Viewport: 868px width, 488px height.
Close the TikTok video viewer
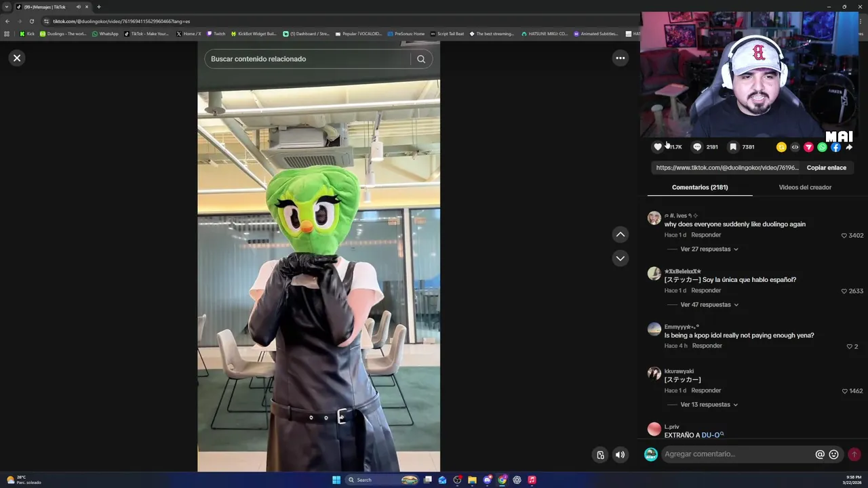coord(17,58)
